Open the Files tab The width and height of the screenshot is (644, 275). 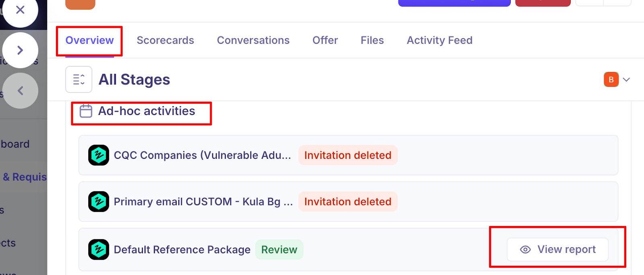point(372,40)
